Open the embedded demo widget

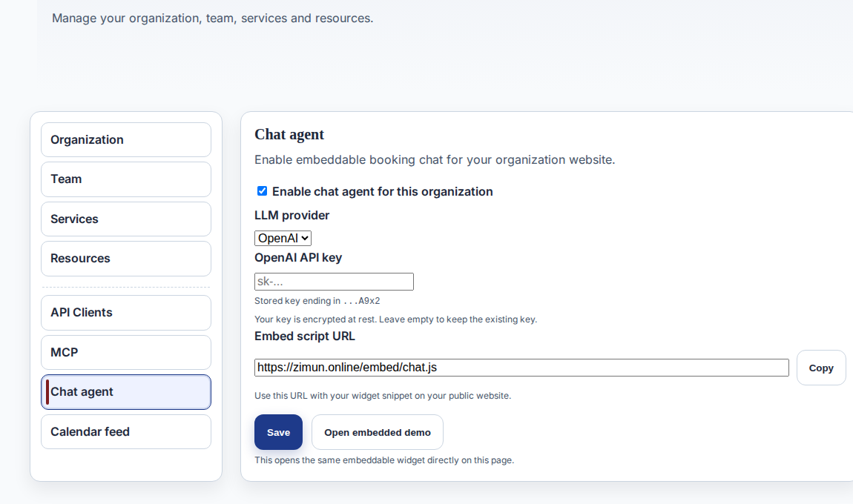pos(377,432)
